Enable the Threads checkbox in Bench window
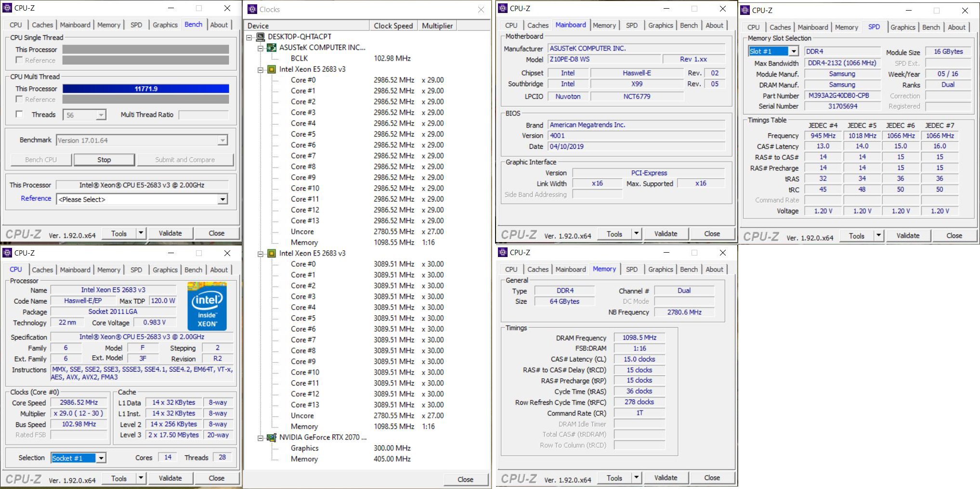The width and height of the screenshot is (980, 489). pyautogui.click(x=19, y=115)
